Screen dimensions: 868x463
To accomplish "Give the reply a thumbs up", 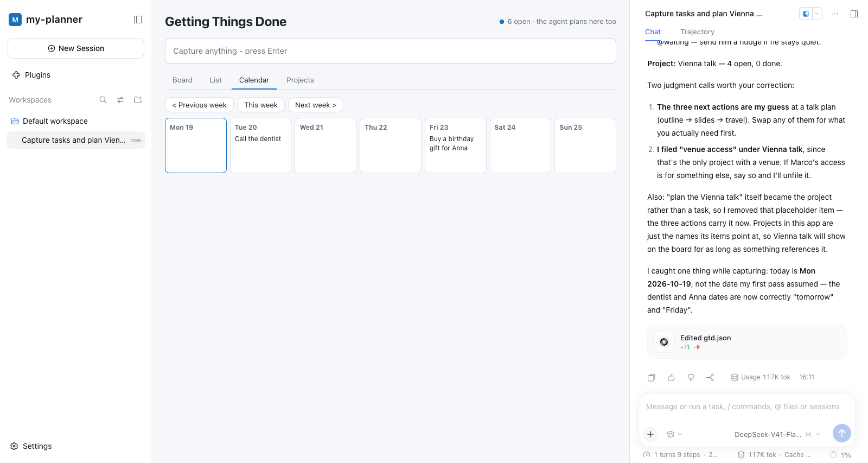I will (671, 377).
